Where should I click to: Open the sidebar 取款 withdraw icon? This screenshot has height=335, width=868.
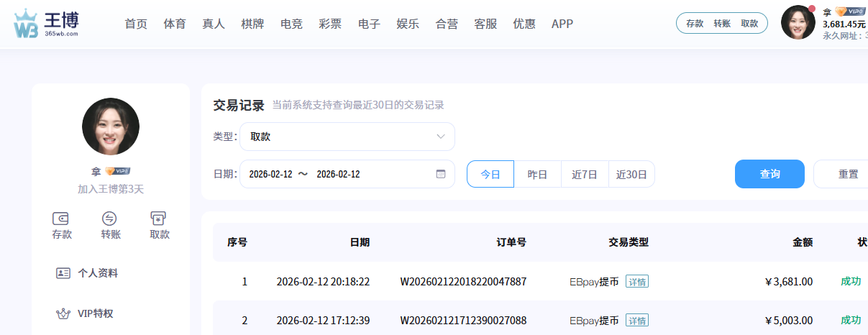tap(159, 219)
